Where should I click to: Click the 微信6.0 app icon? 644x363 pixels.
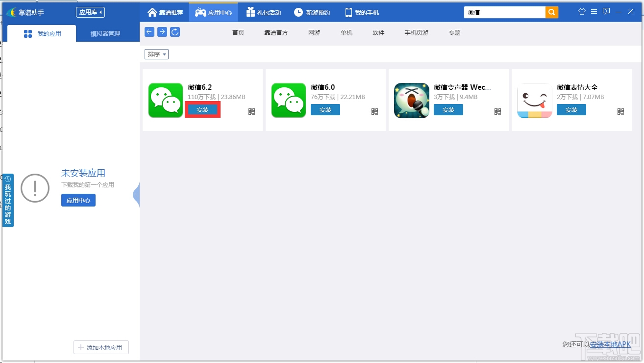coord(288,100)
